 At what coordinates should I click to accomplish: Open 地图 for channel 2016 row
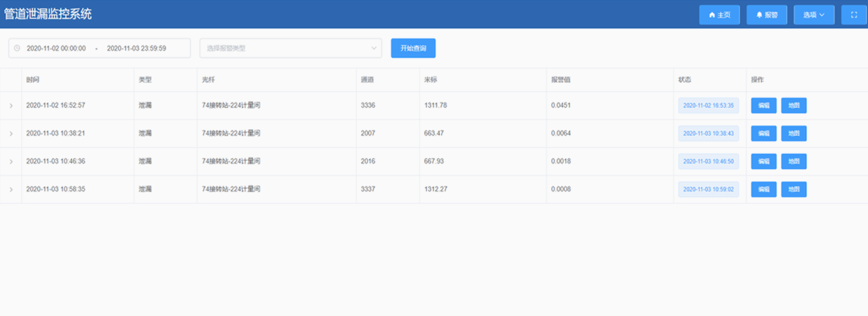tap(793, 161)
